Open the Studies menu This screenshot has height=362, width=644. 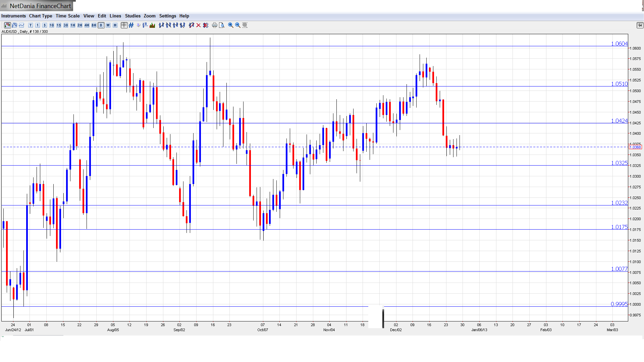tap(132, 16)
